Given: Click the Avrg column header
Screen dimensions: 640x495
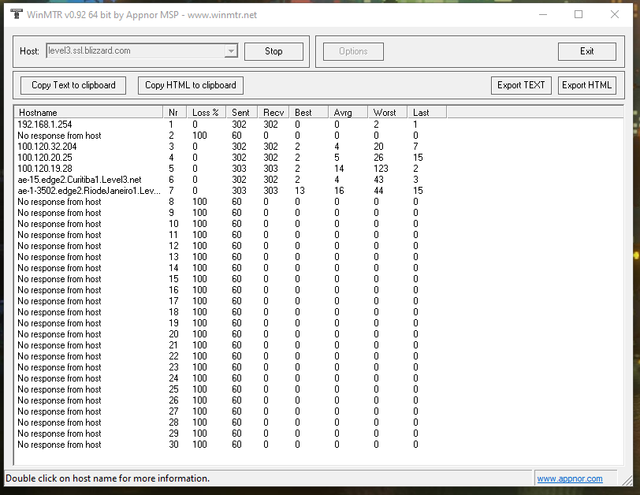Looking at the screenshot, I should click(348, 112).
